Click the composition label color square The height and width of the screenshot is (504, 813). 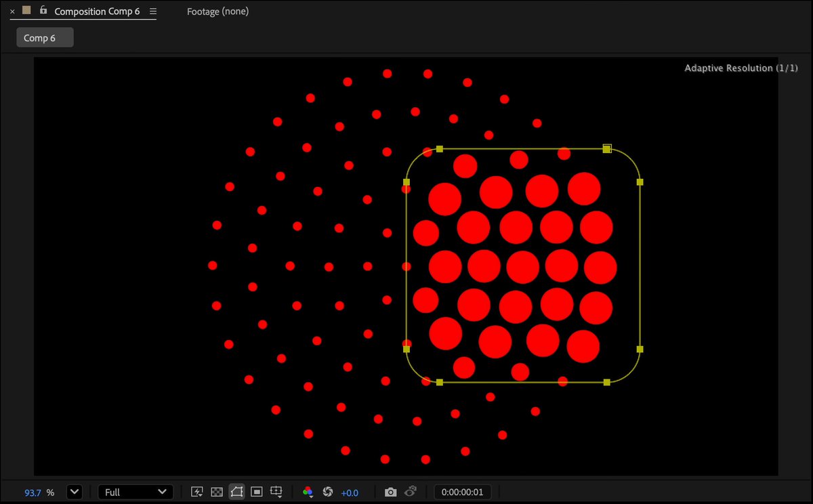click(x=26, y=11)
